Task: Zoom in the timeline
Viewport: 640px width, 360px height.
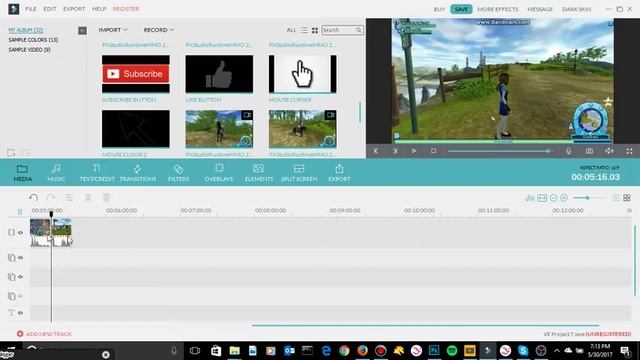Action: [x=564, y=198]
